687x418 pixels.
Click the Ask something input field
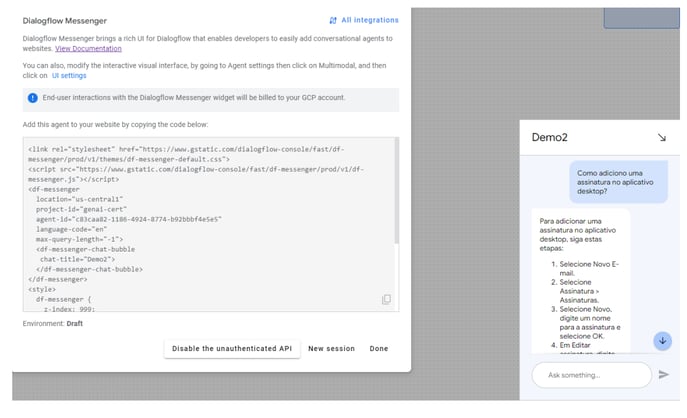tap(591, 375)
